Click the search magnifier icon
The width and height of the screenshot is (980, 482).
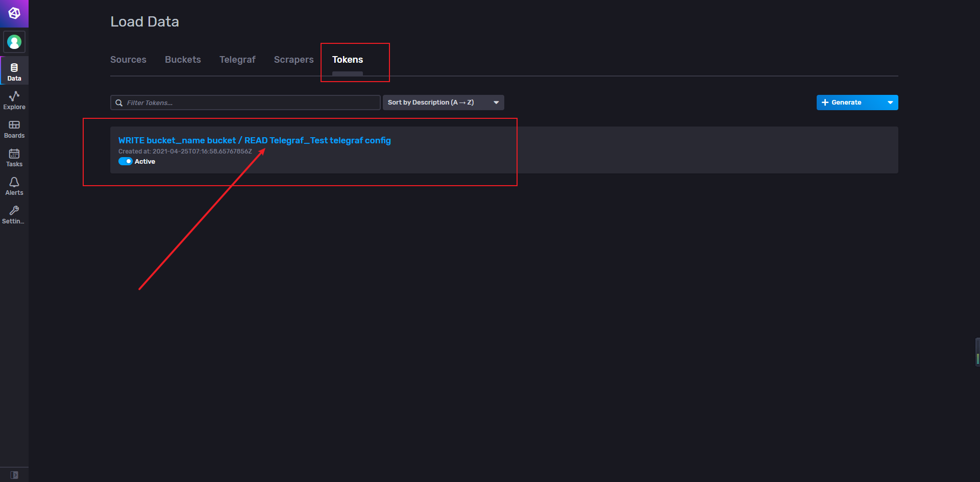pyautogui.click(x=119, y=103)
